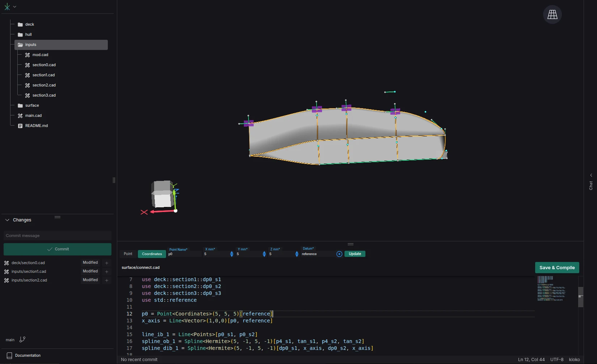The height and width of the screenshot is (364, 597).
Task: Click the hull folder icon
Action: click(x=20, y=35)
